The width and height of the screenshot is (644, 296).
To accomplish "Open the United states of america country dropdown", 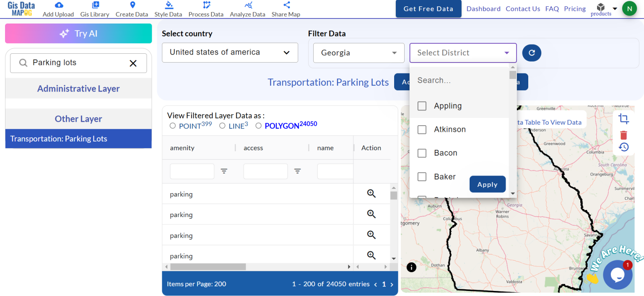I will point(287,52).
